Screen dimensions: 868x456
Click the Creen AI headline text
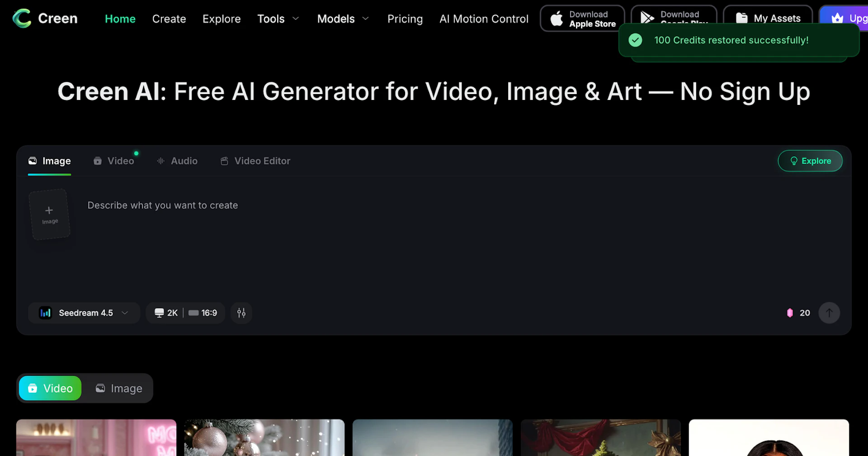point(434,92)
